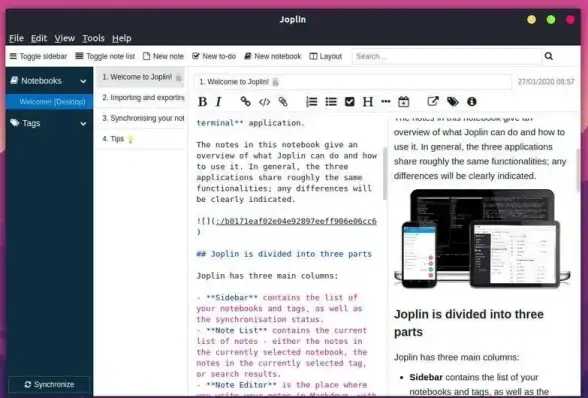
Task: Insert inline code with the code icon
Action: [x=264, y=102]
